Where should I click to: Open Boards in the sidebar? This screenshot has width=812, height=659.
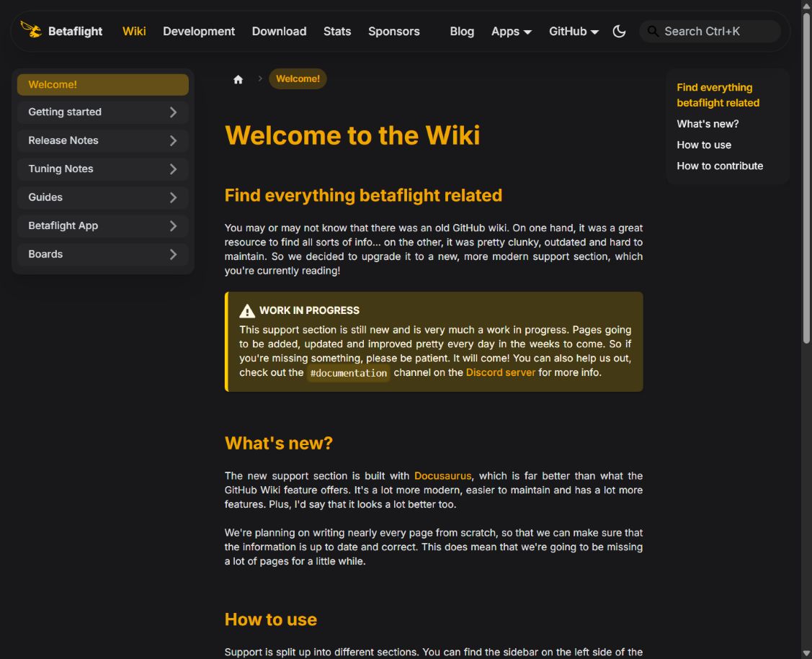(102, 255)
